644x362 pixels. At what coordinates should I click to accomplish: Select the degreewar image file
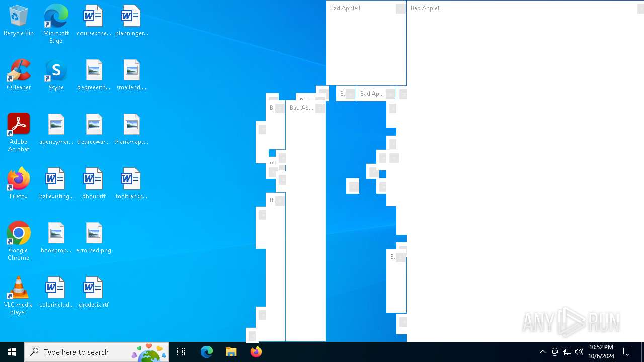coord(94,130)
